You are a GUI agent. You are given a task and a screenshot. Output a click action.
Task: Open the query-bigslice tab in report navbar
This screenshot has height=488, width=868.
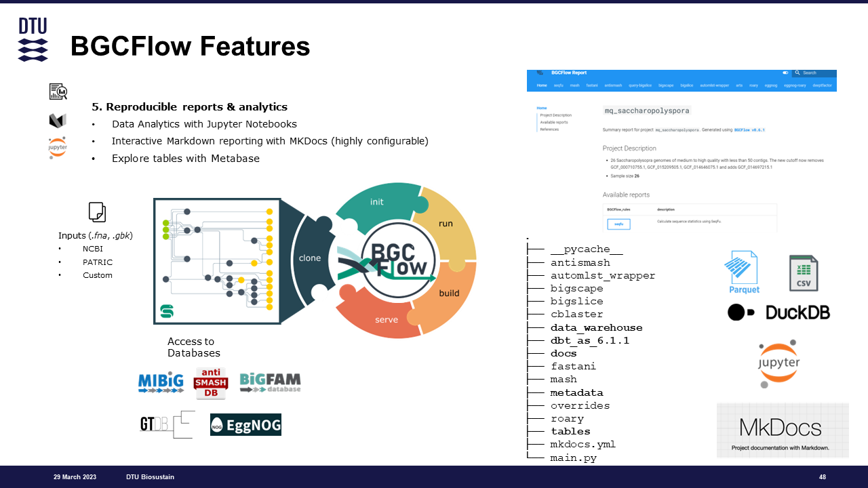tap(640, 85)
